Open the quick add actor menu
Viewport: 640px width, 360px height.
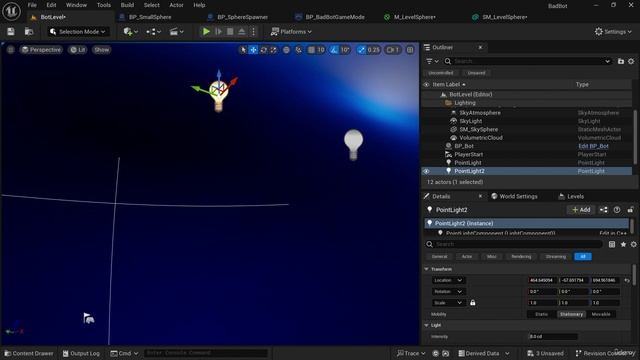coord(131,31)
